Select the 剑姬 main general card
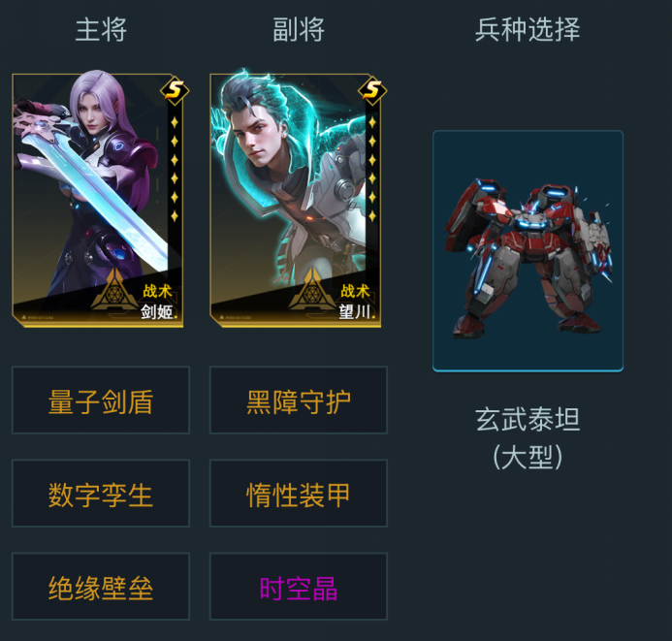Screen dimensions: 672x641 click(98, 201)
